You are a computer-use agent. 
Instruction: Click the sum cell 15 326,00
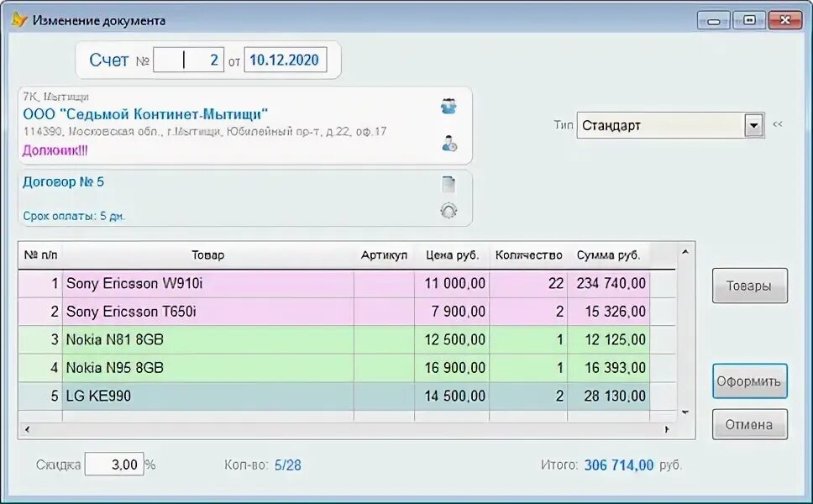click(x=609, y=312)
